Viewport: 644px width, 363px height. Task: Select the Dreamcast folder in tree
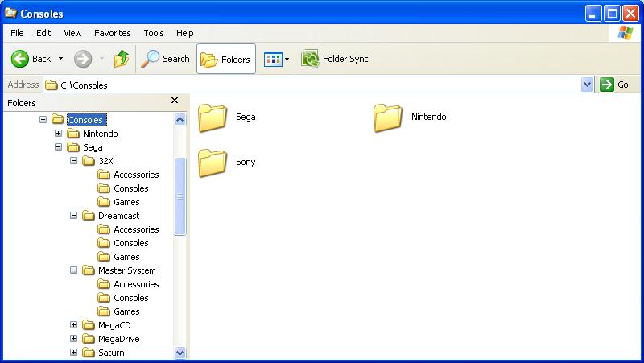[118, 216]
